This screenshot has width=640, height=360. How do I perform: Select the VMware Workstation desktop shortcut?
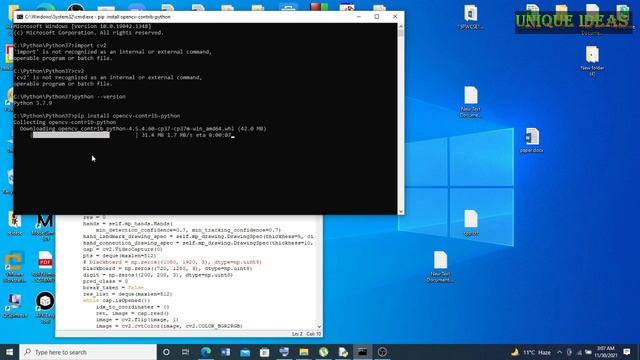point(15,267)
